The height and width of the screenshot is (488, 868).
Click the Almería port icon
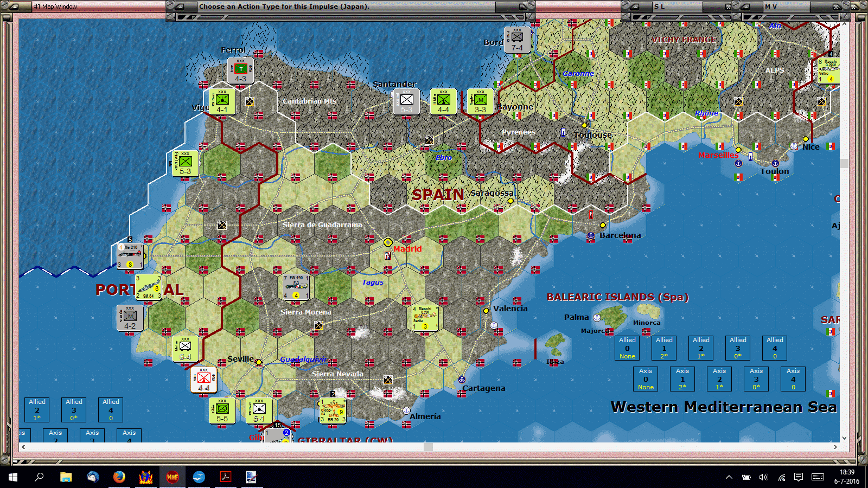coord(406,410)
